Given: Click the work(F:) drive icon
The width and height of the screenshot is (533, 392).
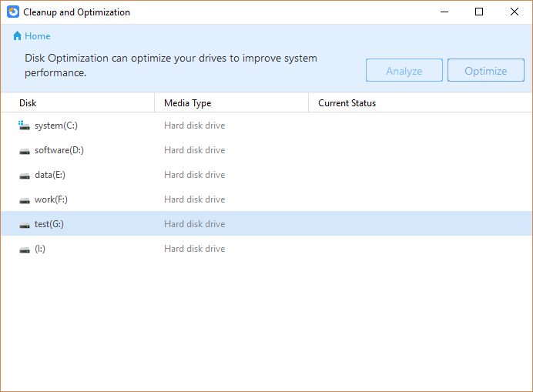Looking at the screenshot, I should coord(25,199).
